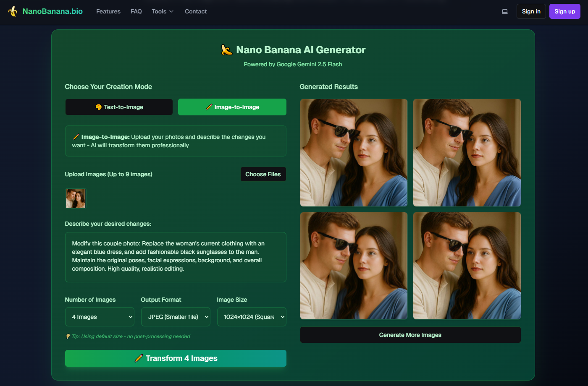Open the Output Format JPEG dropdown
588x386 pixels.
tap(176, 317)
